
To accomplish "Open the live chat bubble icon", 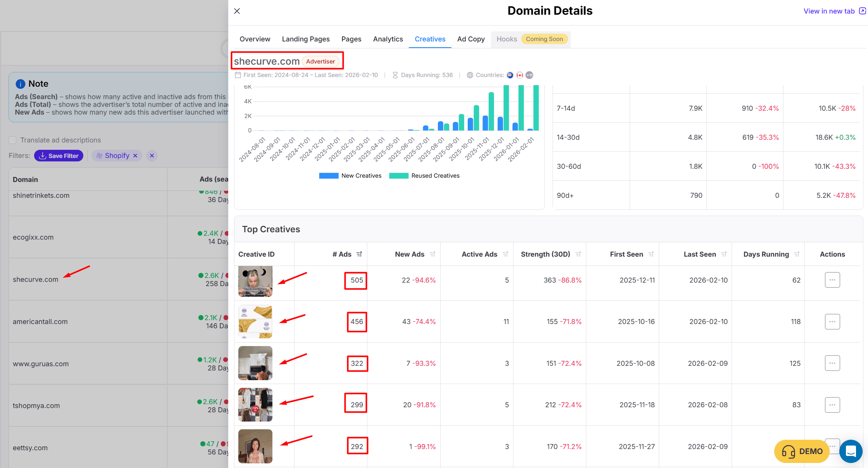I will pos(851,451).
